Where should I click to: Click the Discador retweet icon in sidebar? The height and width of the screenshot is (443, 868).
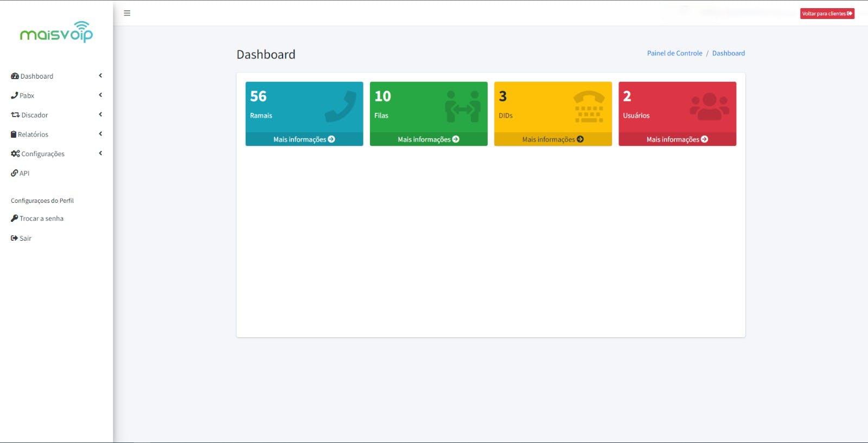[15, 115]
